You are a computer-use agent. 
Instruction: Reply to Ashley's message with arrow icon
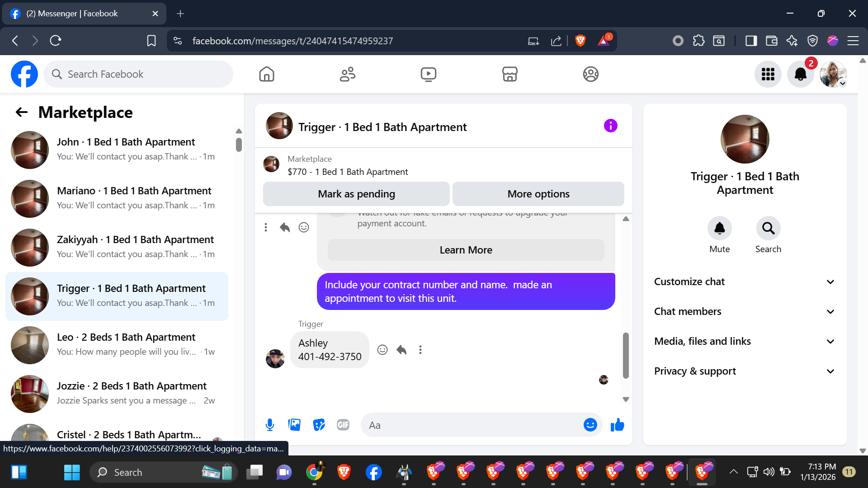[401, 350]
